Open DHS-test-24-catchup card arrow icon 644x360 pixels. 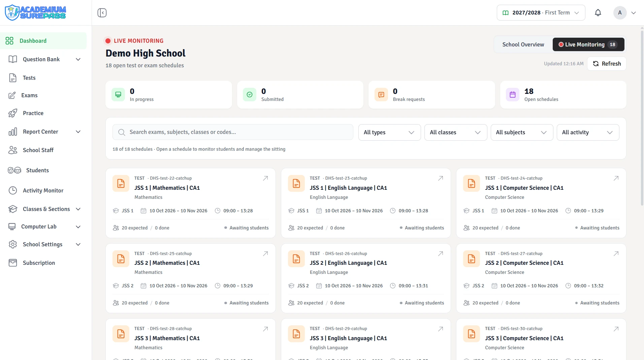point(616,178)
